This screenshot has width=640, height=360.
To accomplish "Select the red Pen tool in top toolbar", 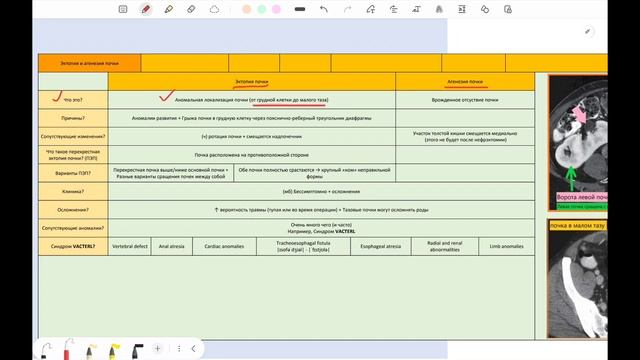I will tap(146, 9).
